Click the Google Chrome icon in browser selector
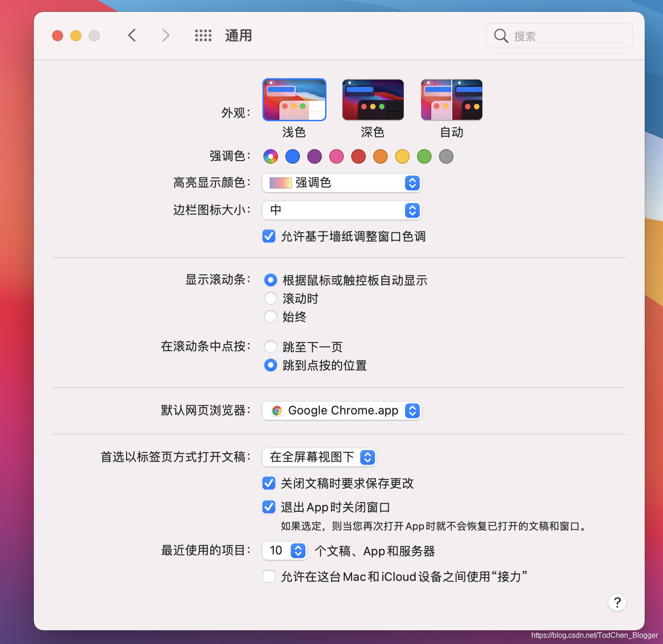The image size is (663, 644). 276,411
